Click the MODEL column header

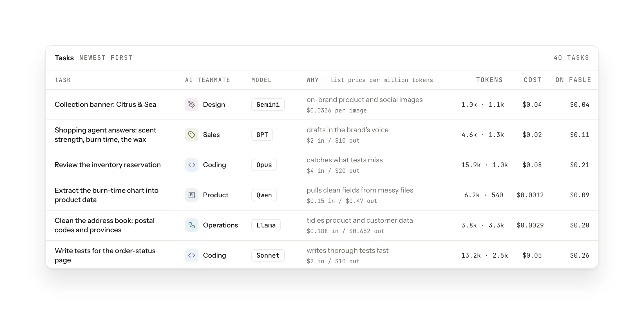pyautogui.click(x=261, y=80)
